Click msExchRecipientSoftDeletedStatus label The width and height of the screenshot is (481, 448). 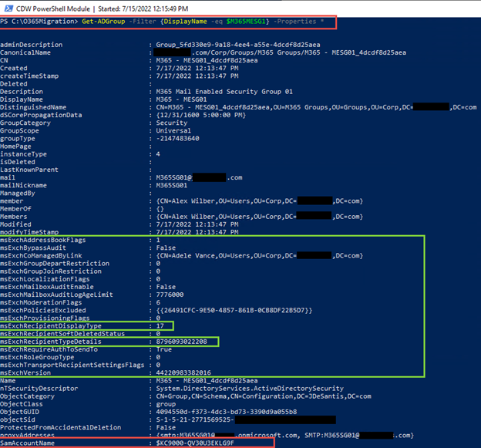point(62,334)
